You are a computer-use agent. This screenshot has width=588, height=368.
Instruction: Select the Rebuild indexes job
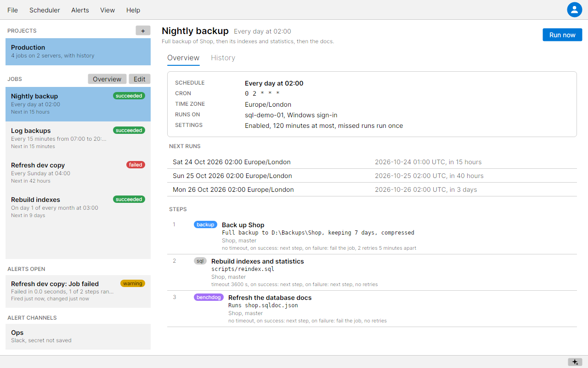pyautogui.click(x=78, y=207)
